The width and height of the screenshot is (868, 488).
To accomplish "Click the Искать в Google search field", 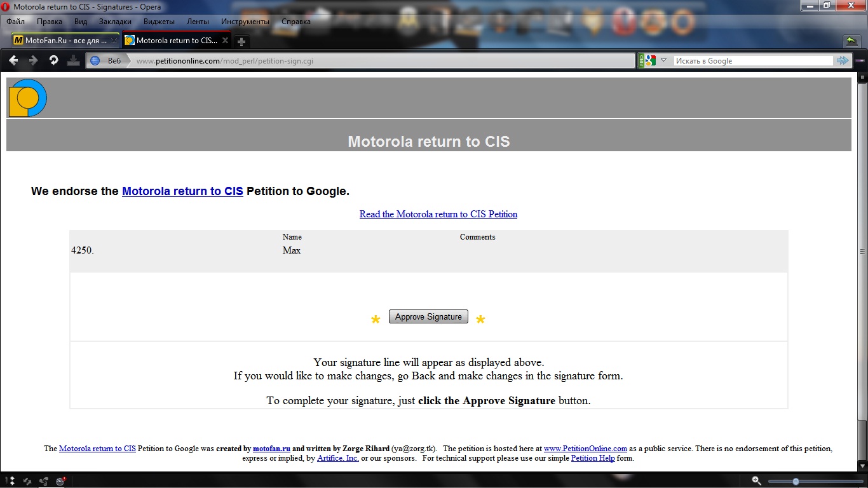I will [752, 61].
